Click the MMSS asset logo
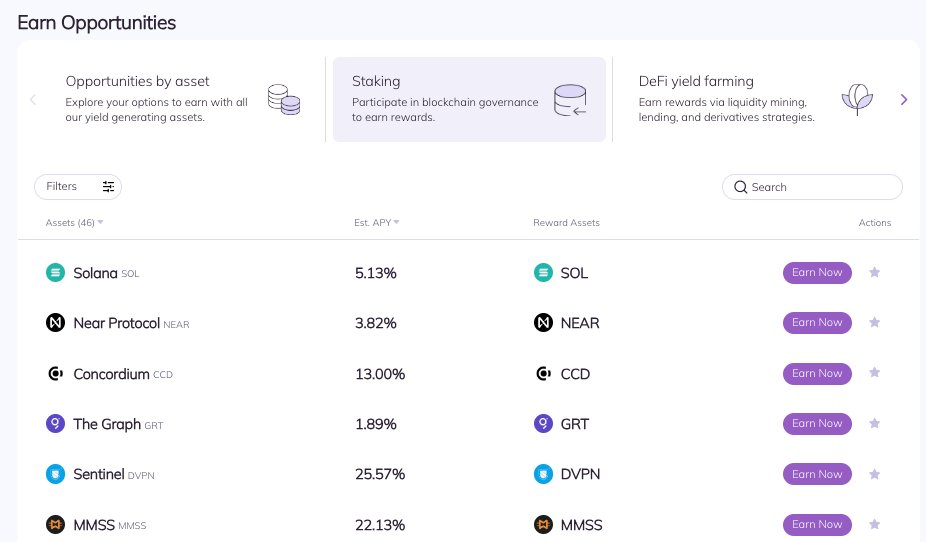Screen dimensions: 926x542 [x=56, y=524]
